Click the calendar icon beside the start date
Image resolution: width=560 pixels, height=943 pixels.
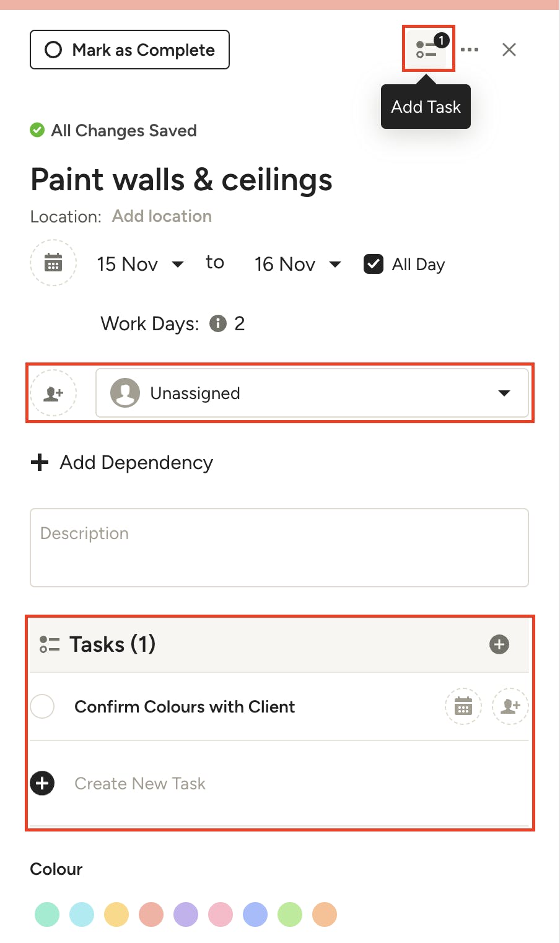click(53, 263)
